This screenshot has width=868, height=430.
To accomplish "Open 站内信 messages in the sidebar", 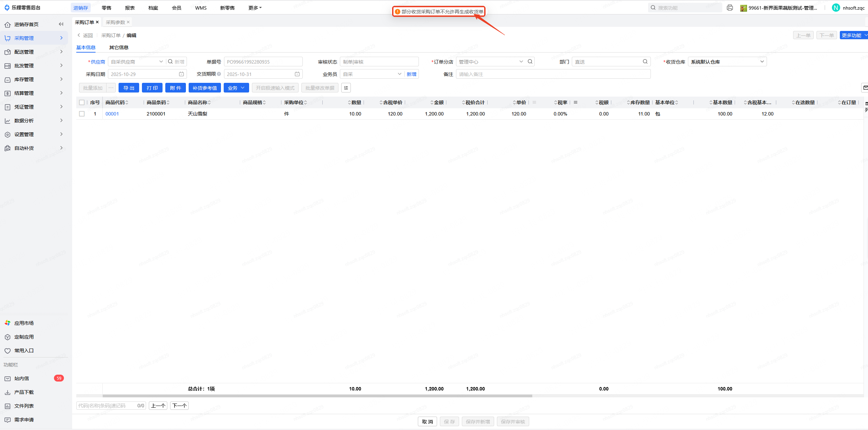I will pyautogui.click(x=22, y=378).
